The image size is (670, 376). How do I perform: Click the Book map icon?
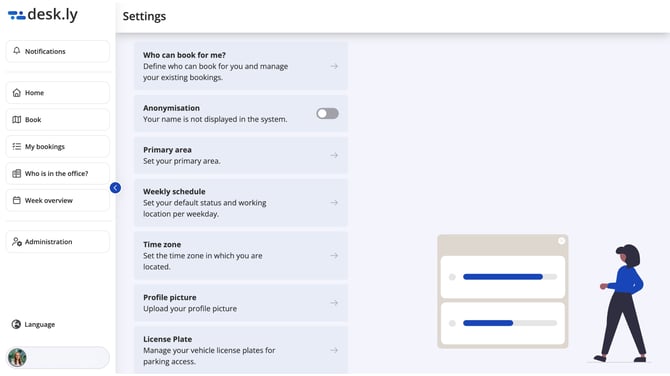coord(17,120)
